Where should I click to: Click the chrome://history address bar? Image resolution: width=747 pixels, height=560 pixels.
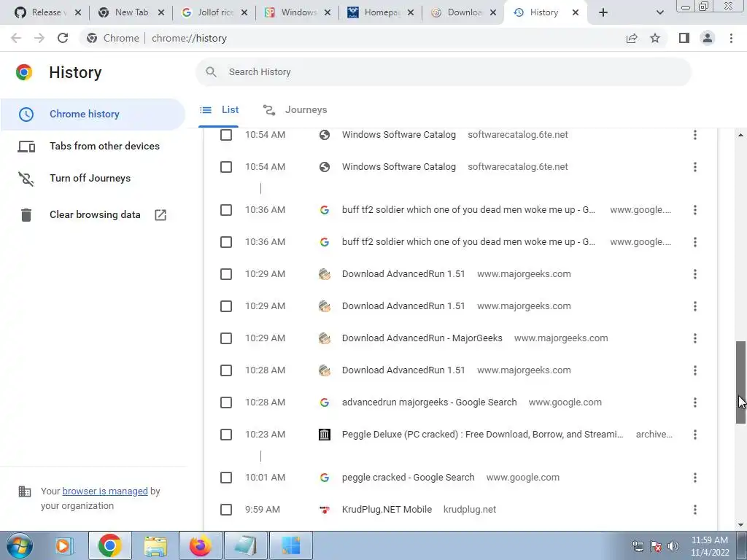point(189,38)
